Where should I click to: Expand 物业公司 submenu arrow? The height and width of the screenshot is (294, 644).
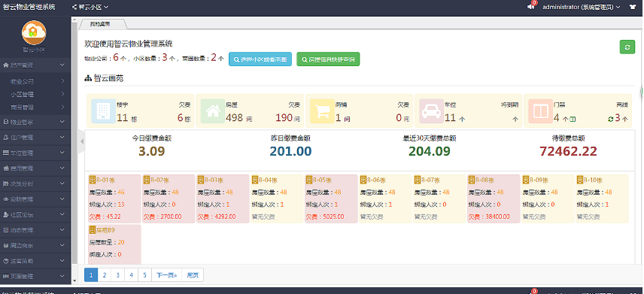(x=62, y=81)
